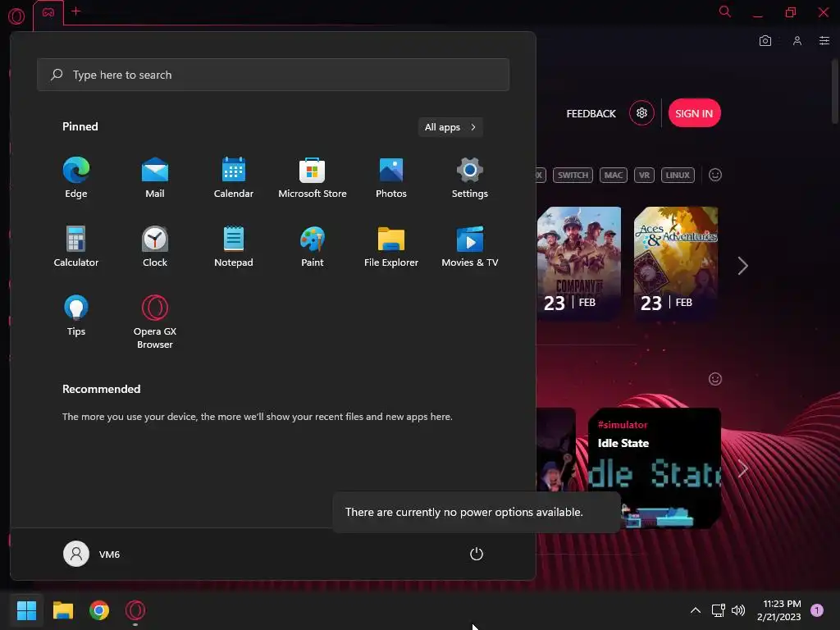Open the Opera Easy Setup icon
This screenshot has height=630, width=840.
pos(824,41)
